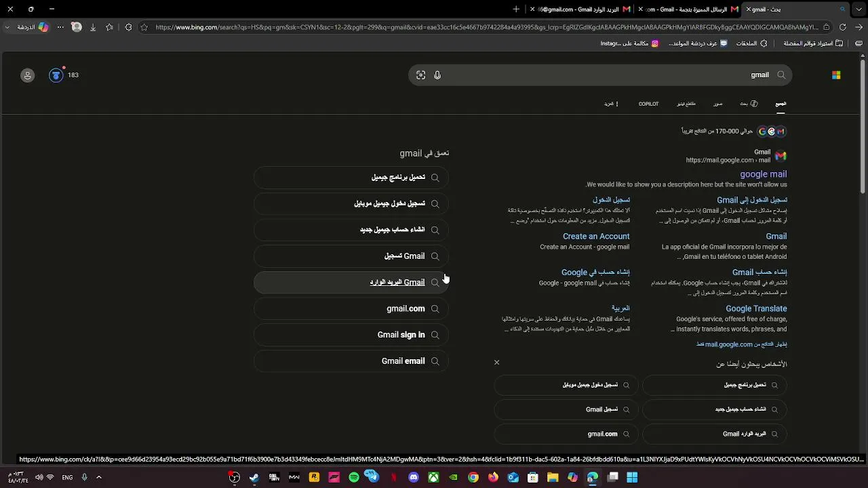Switch to the بحث search tab
The image size is (868, 488).
(x=749, y=104)
